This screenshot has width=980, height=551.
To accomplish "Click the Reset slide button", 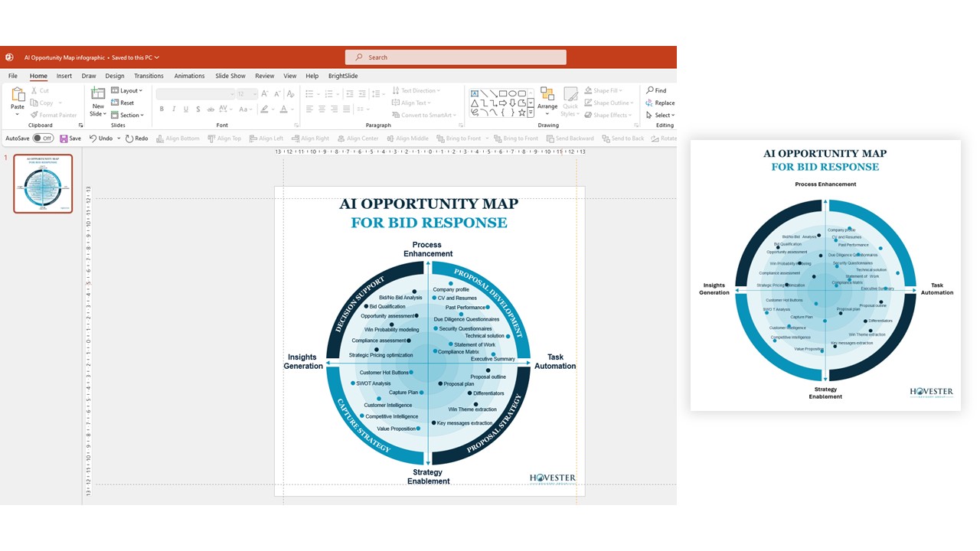I will [122, 103].
